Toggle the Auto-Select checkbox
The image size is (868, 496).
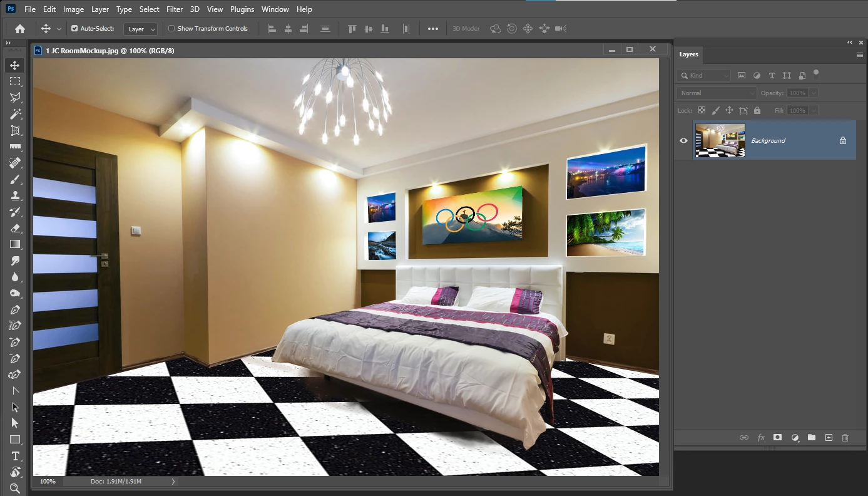point(74,29)
